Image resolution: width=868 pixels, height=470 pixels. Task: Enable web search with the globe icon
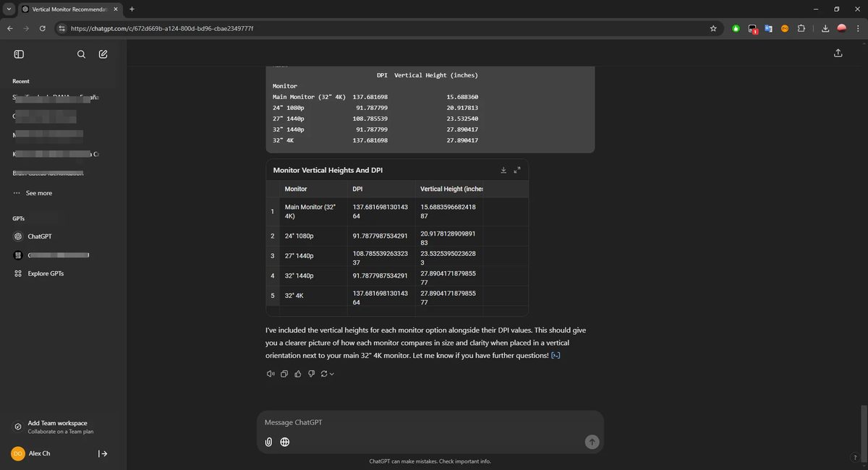point(284,442)
